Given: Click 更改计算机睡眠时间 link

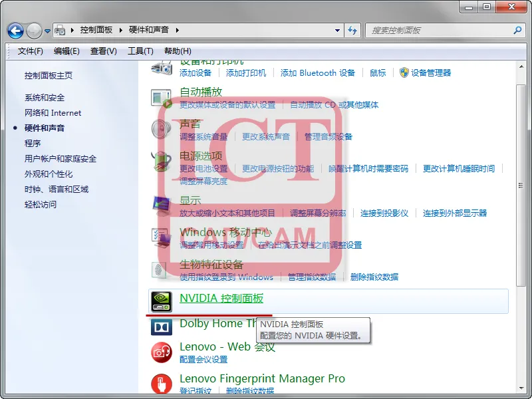Looking at the screenshot, I should 459,169.
